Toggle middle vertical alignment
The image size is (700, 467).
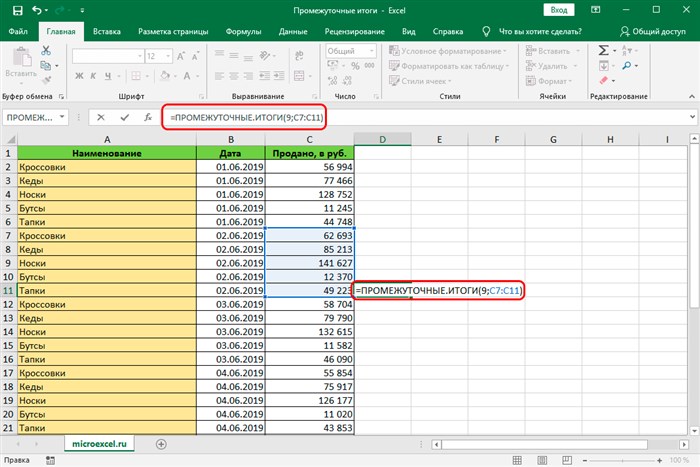click(x=233, y=55)
